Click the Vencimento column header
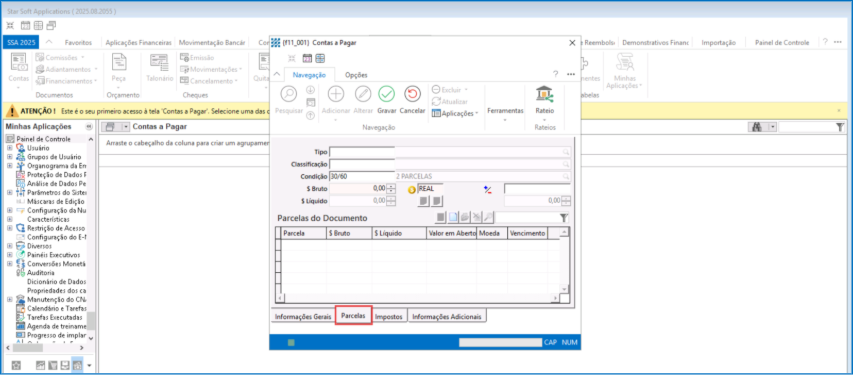Screen dimensions: 853x375 [x=527, y=233]
